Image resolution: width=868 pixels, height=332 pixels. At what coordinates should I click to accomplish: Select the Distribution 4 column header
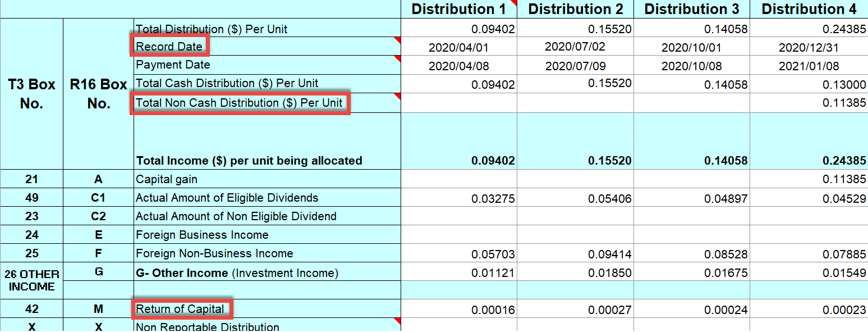coord(809,9)
